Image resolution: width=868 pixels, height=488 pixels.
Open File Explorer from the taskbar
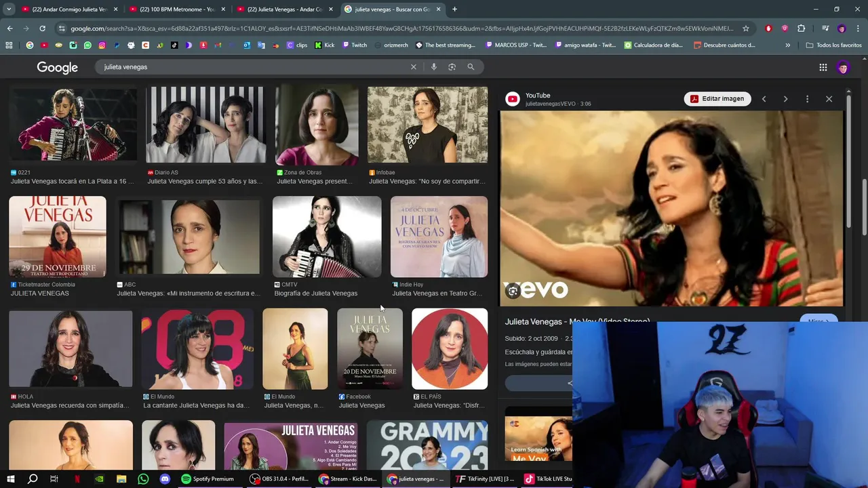tap(121, 479)
